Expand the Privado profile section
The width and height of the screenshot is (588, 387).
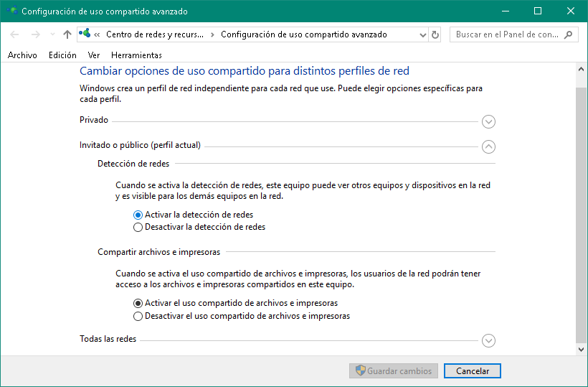(x=489, y=121)
